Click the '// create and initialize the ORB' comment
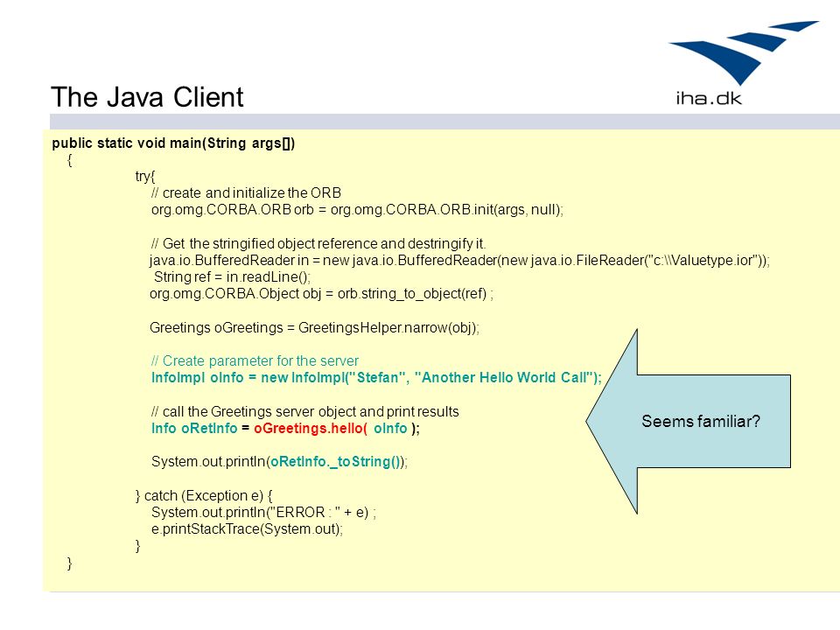The image size is (840, 630). click(x=246, y=192)
